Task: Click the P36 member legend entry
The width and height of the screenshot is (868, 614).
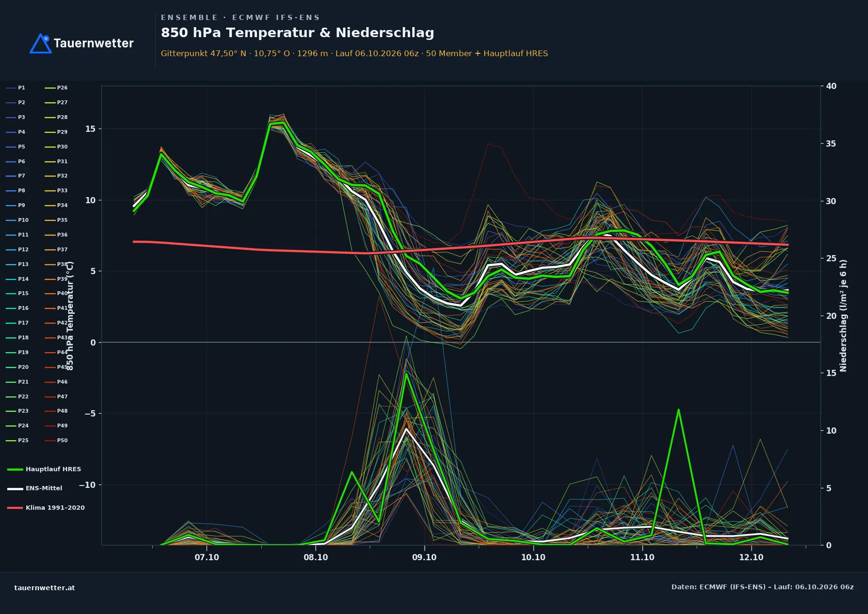Action: [56, 235]
